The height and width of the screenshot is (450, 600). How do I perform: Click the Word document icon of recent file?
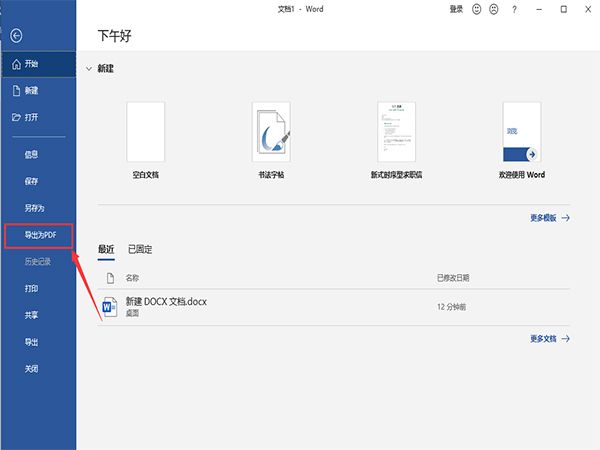[109, 307]
